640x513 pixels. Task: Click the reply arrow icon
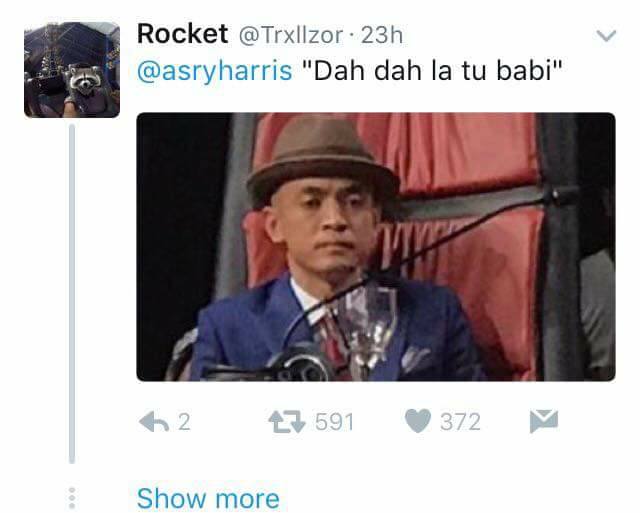(154, 422)
